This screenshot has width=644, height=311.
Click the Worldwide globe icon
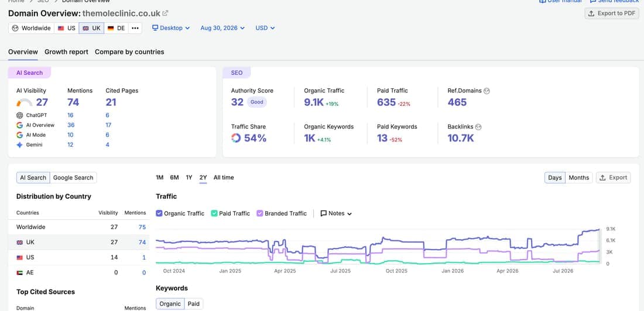pyautogui.click(x=15, y=28)
